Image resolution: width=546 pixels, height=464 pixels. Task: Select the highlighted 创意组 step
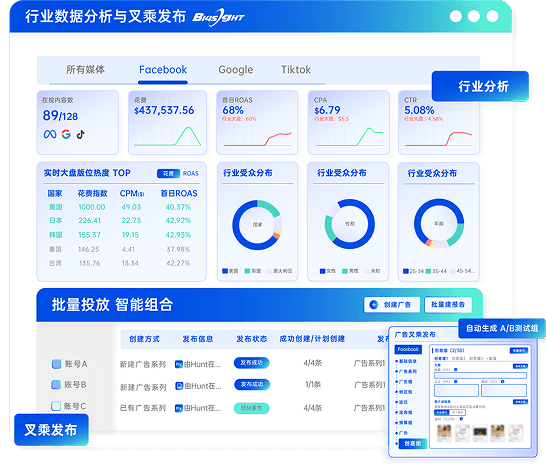412,443
